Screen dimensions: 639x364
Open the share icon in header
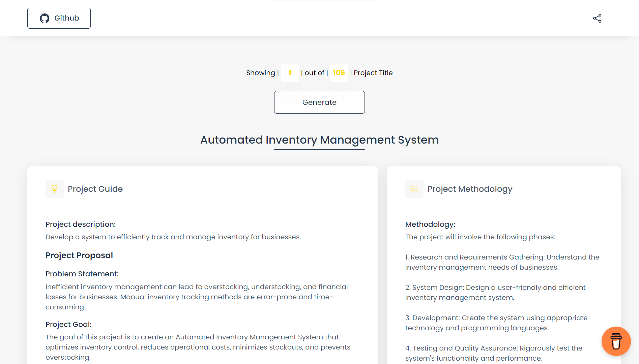597,18
